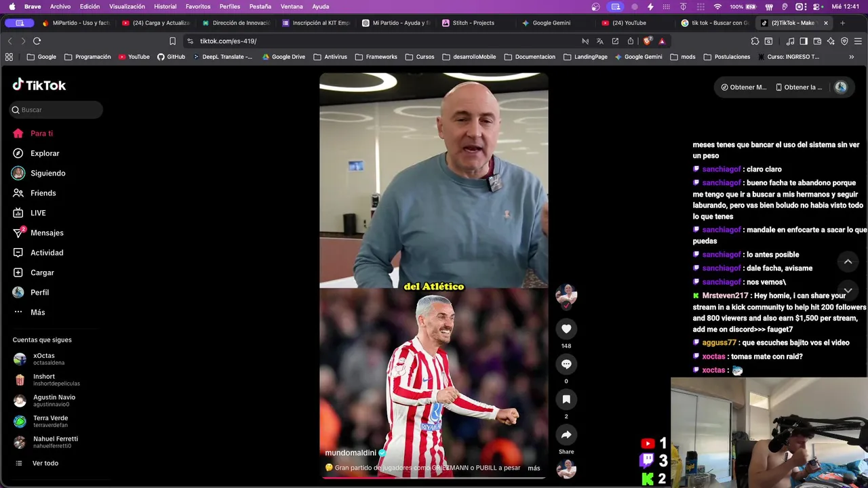Open extensions puzzle icon
The width and height of the screenshot is (868, 488).
[755, 41]
